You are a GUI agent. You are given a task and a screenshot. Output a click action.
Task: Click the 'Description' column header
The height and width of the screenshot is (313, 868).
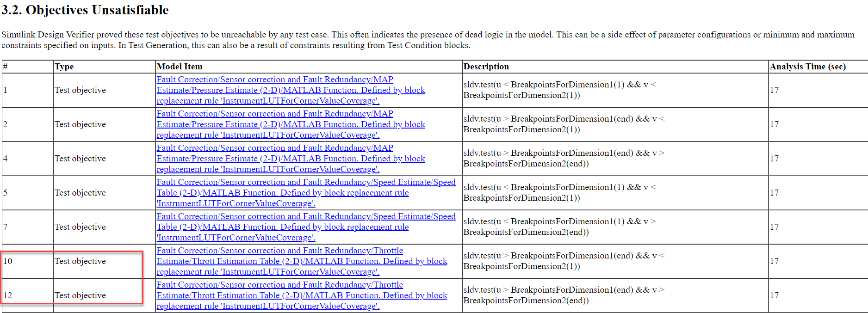tap(486, 67)
